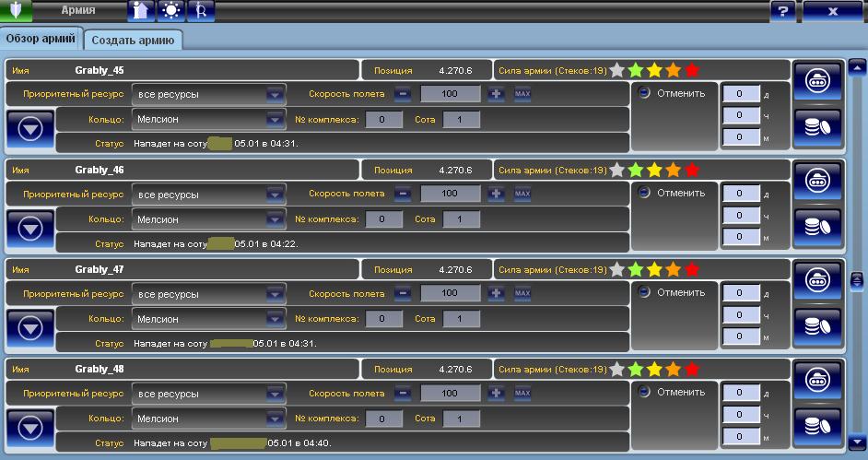This screenshot has width=868, height=460.
Task: Switch to the Создать армию tab
Action: [x=134, y=40]
